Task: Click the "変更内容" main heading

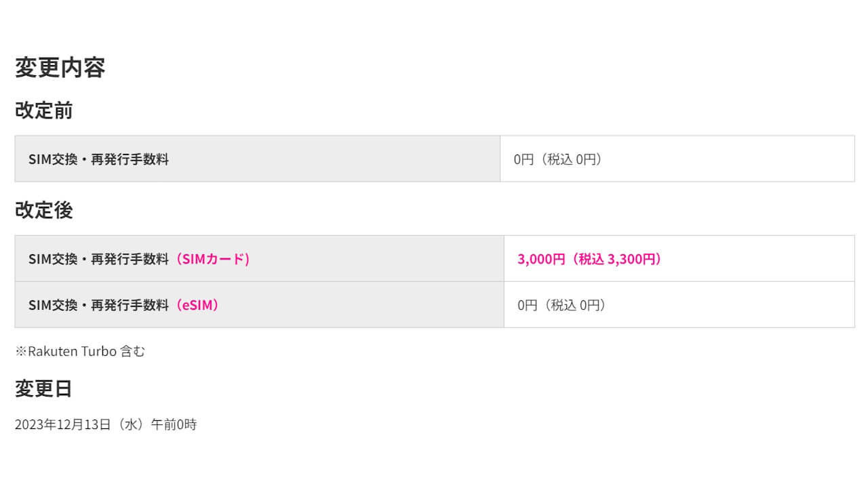Action: tap(60, 68)
